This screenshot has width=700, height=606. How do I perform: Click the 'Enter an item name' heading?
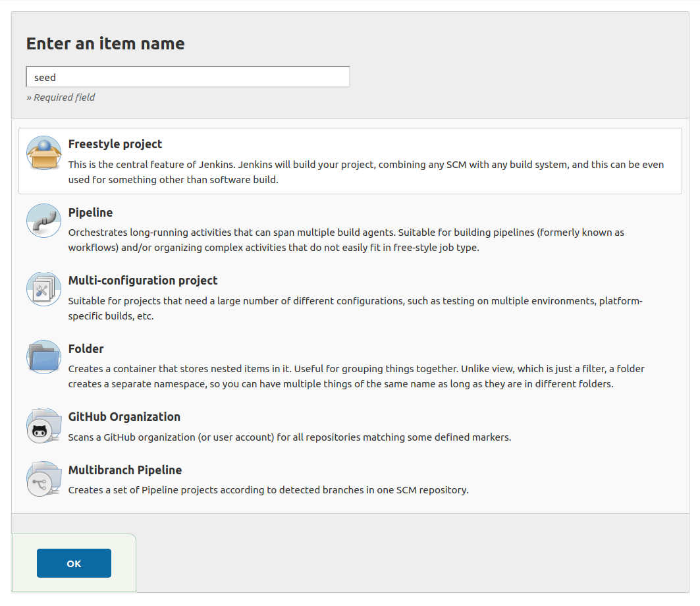pos(105,43)
